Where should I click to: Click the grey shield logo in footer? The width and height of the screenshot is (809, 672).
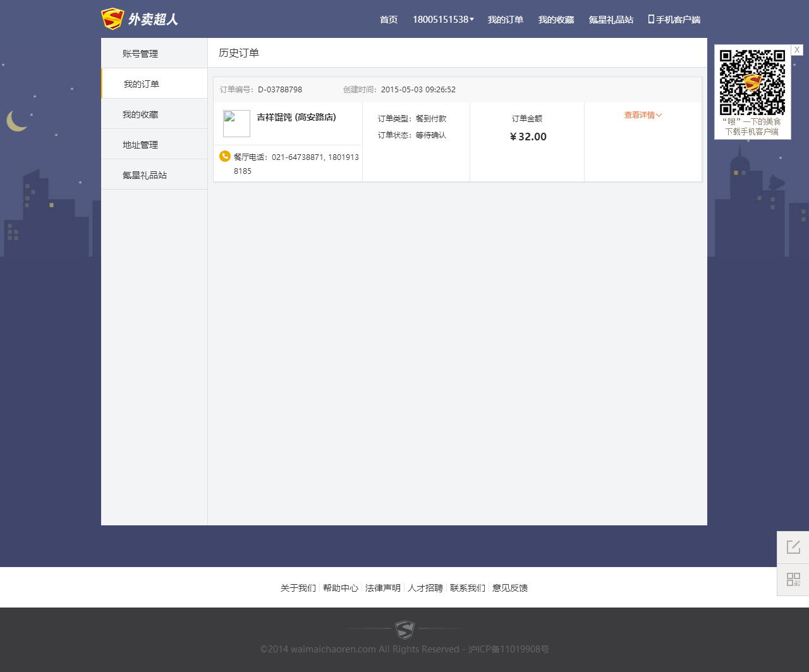[x=404, y=630]
